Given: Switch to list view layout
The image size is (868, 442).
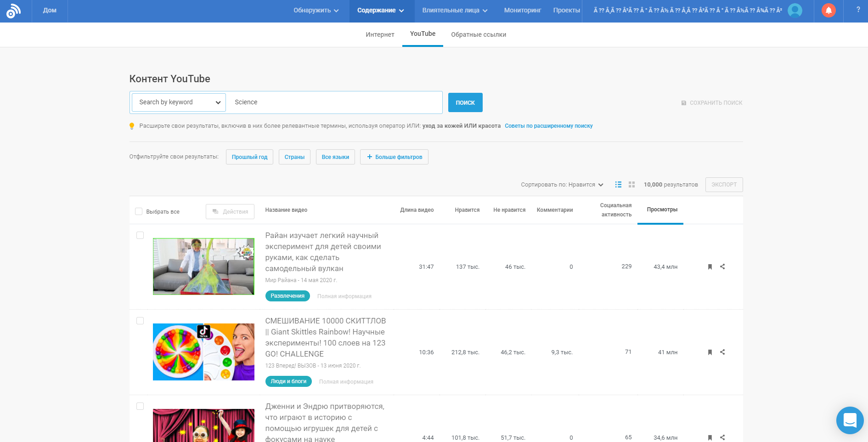Looking at the screenshot, I should click(x=618, y=184).
